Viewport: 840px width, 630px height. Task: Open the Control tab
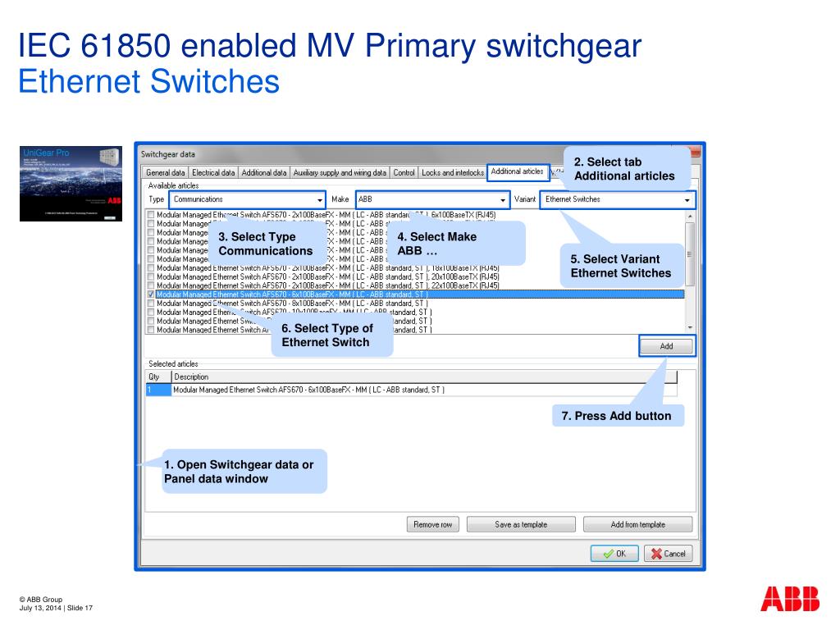tap(404, 172)
